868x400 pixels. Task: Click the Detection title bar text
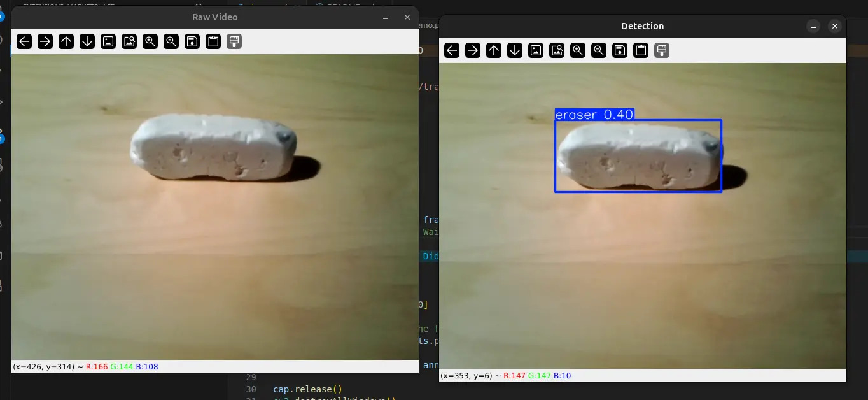click(643, 26)
